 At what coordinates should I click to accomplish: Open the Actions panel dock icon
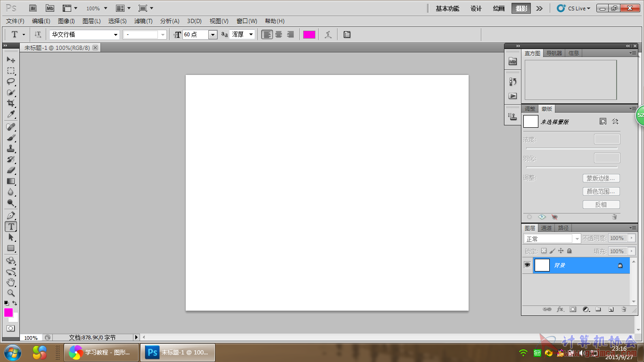click(512, 96)
